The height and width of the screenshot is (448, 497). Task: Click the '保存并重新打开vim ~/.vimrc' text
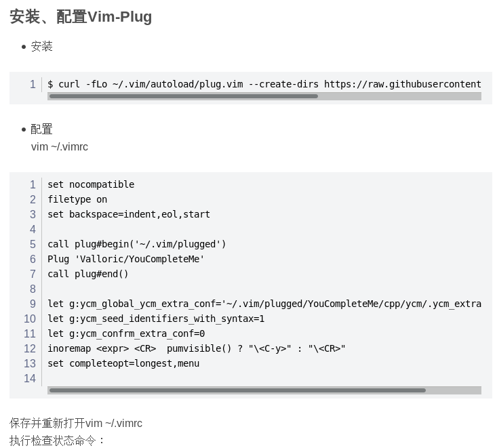(76, 423)
